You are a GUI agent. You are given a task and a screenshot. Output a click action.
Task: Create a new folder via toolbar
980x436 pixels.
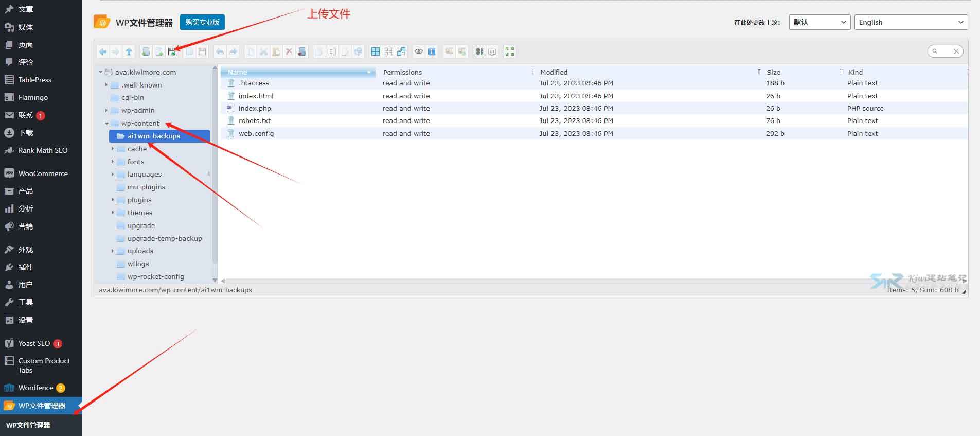tap(146, 51)
